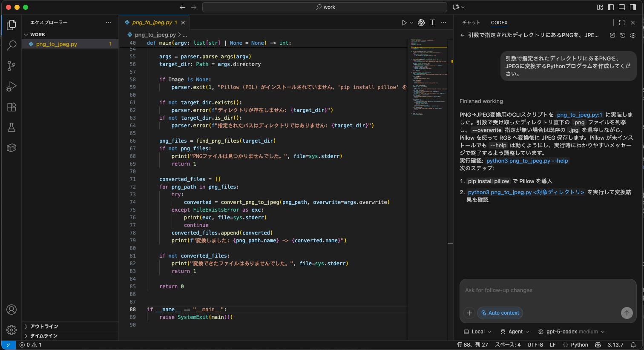Click the OpenAI Codex icon in editor toolbar
This screenshot has width=644, height=350.
[x=421, y=22]
